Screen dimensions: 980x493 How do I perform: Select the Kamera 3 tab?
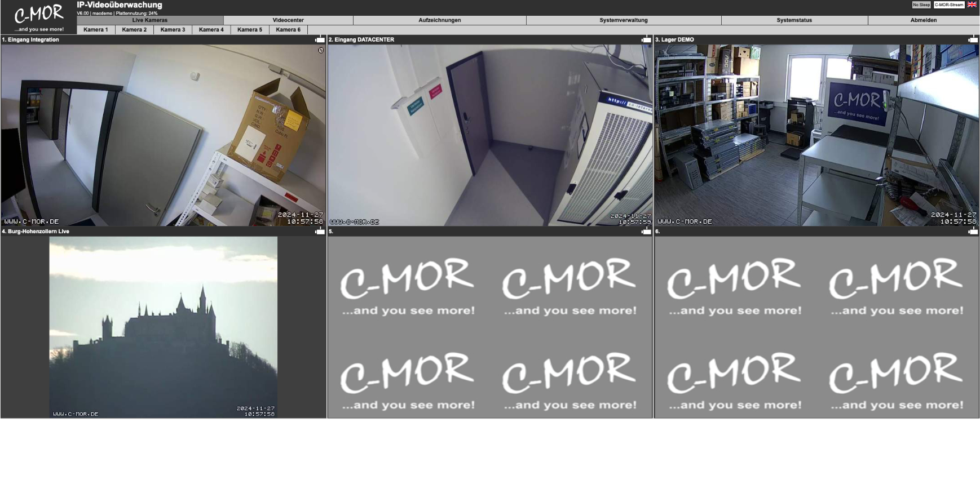[173, 30]
